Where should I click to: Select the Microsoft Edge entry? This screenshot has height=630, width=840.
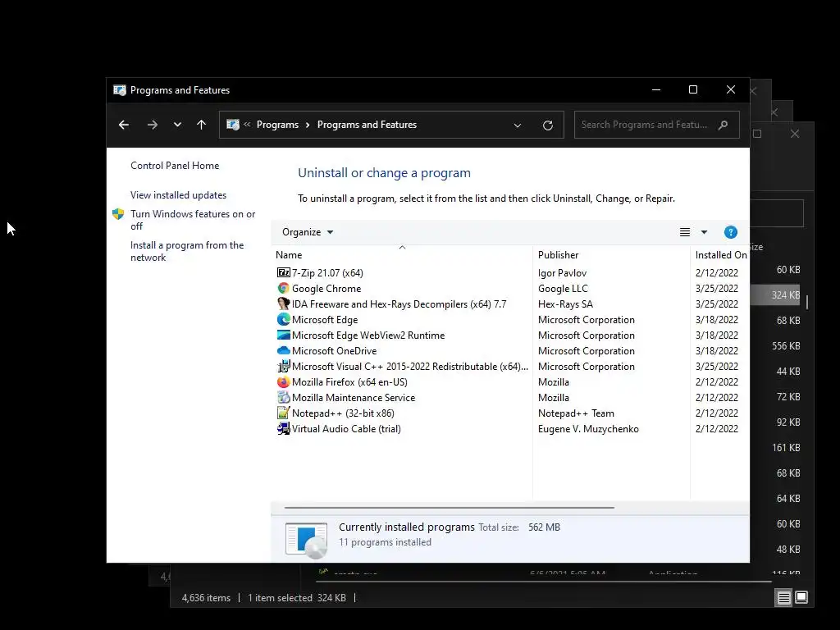(325, 319)
